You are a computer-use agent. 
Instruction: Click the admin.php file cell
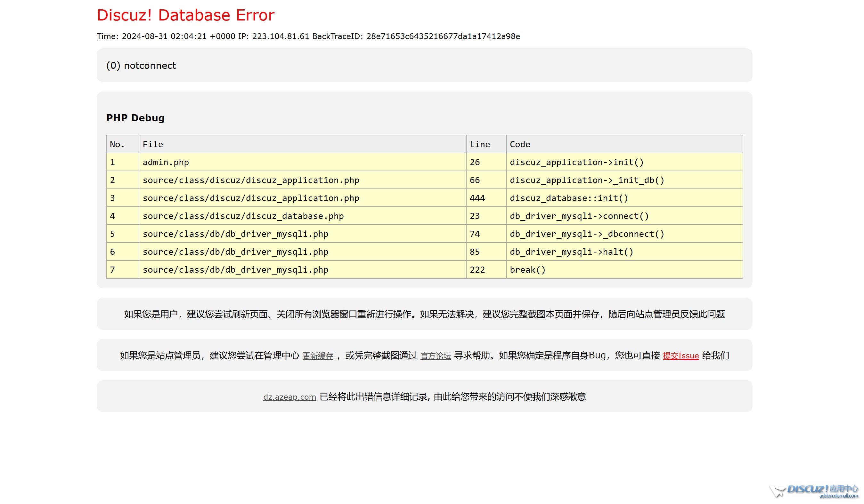click(166, 163)
